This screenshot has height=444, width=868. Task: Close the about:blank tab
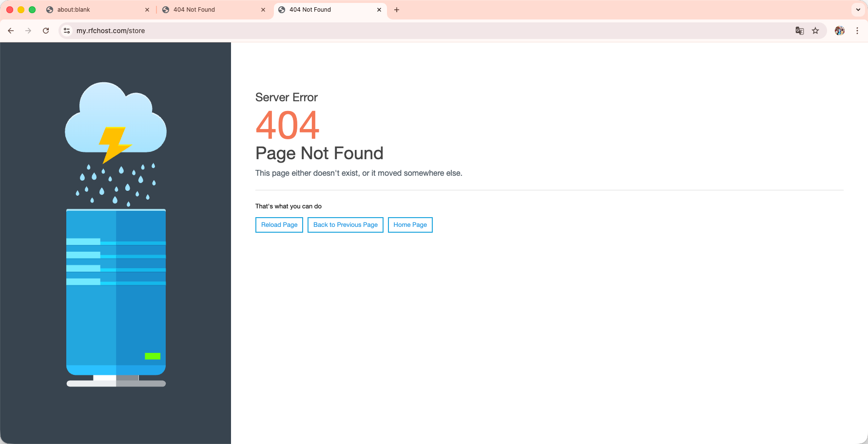coord(147,10)
